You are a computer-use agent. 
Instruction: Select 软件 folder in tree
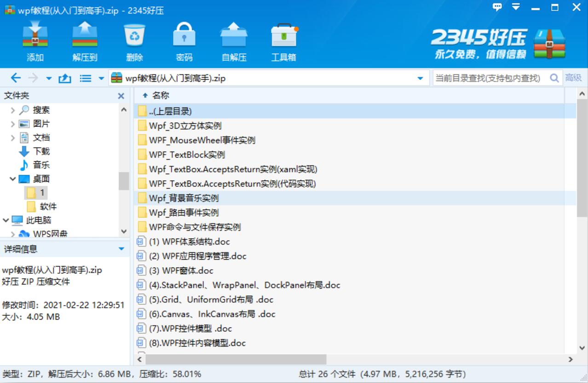point(48,206)
